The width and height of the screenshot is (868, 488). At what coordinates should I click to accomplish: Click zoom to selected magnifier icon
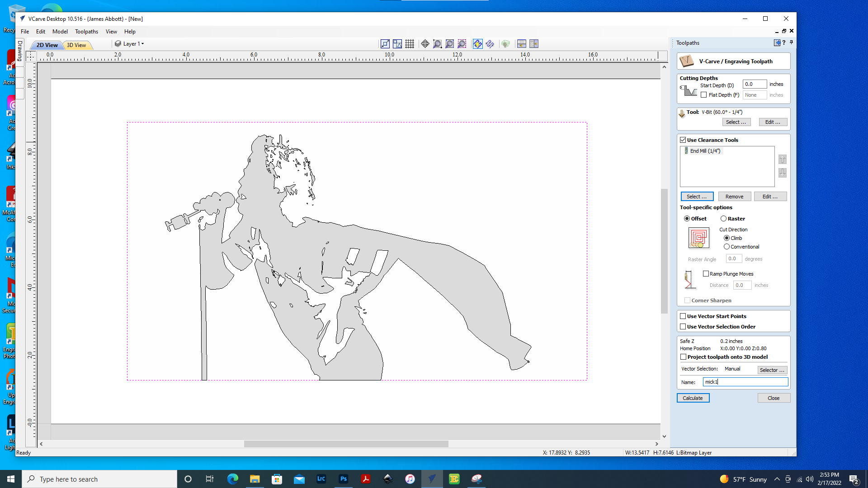point(462,44)
